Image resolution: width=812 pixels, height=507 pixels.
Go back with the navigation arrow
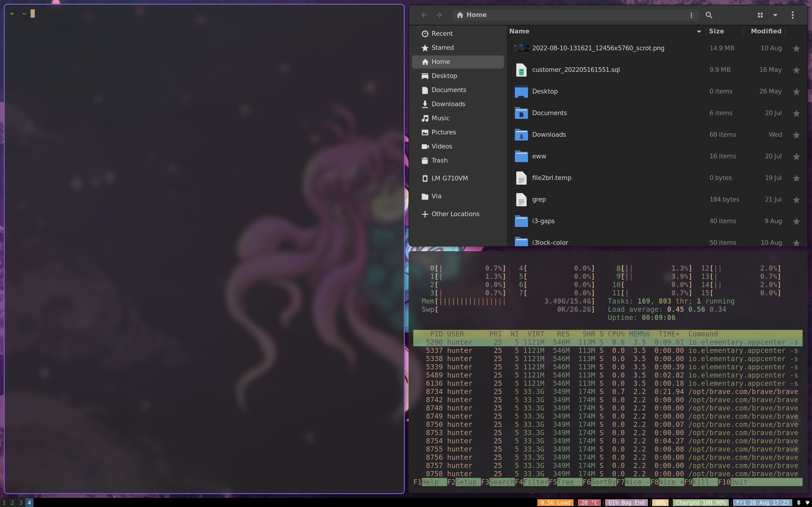424,15
